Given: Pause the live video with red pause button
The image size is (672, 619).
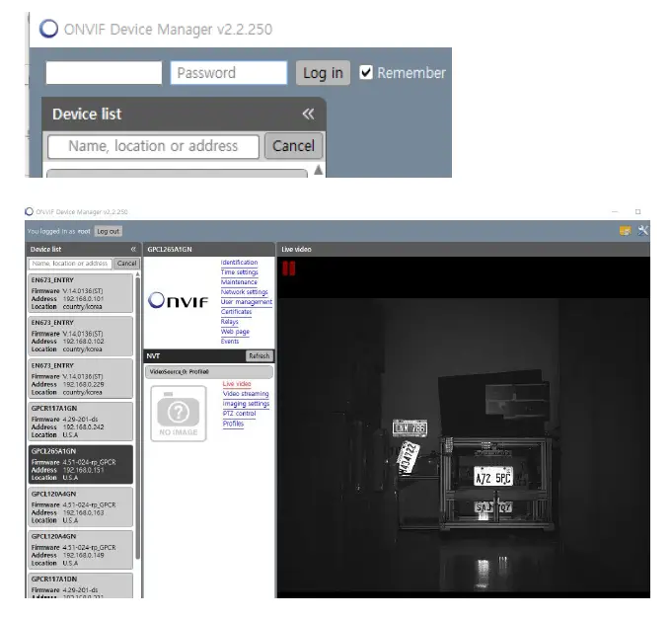Looking at the screenshot, I should click(289, 269).
